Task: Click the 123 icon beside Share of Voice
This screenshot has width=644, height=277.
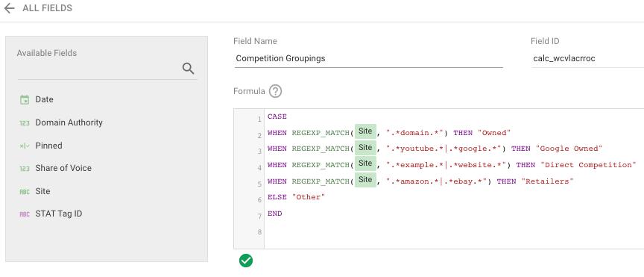Action: tap(25, 168)
